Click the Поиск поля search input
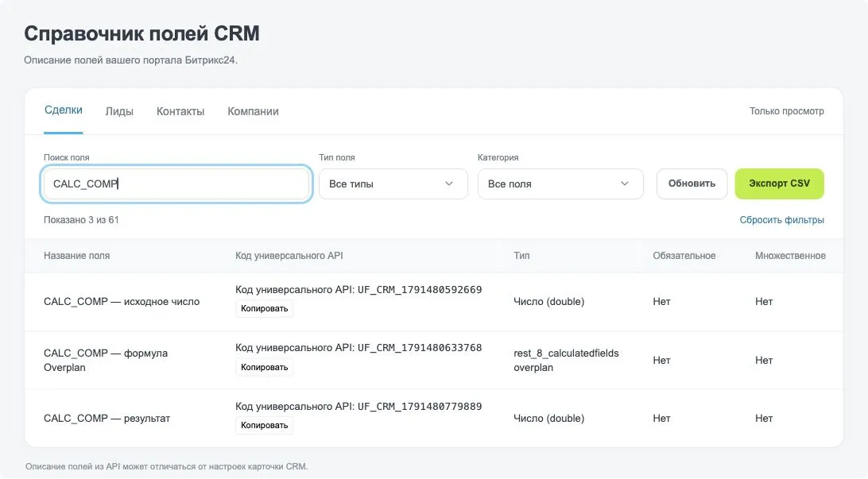The height and width of the screenshot is (479, 868). [x=176, y=183]
